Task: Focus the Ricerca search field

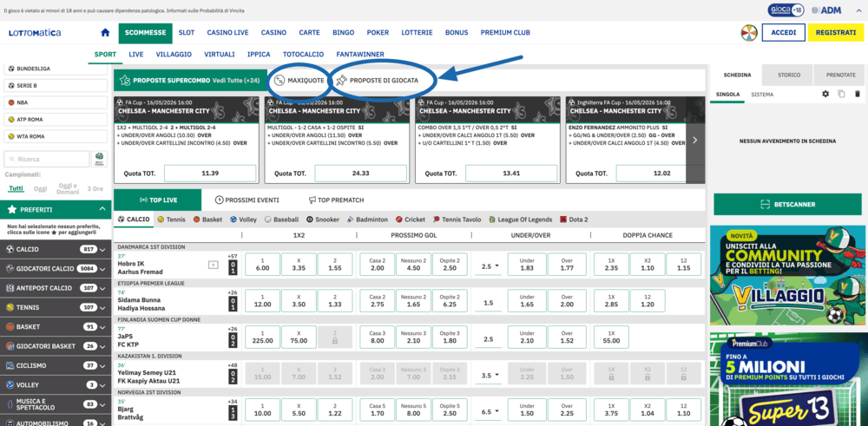Action: coord(47,159)
